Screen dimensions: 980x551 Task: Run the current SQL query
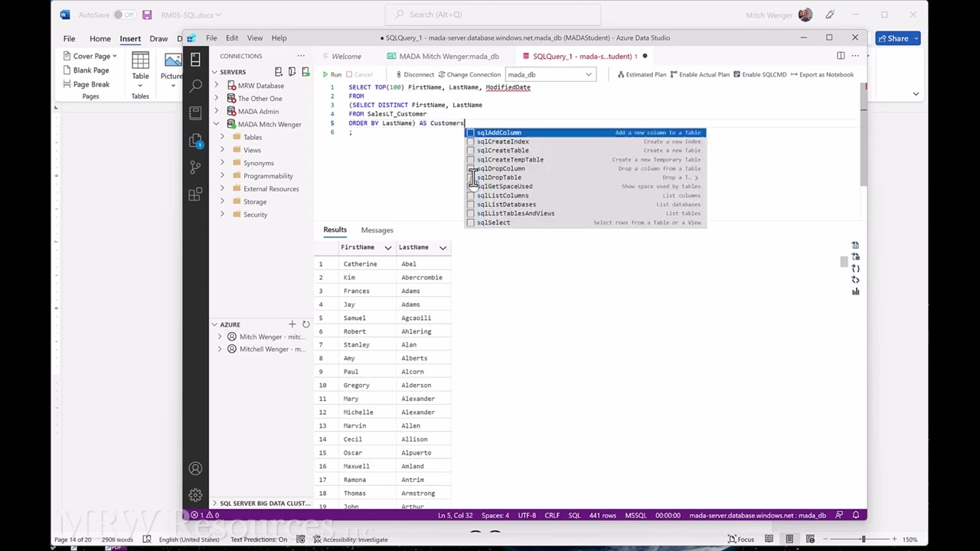pyautogui.click(x=332, y=74)
